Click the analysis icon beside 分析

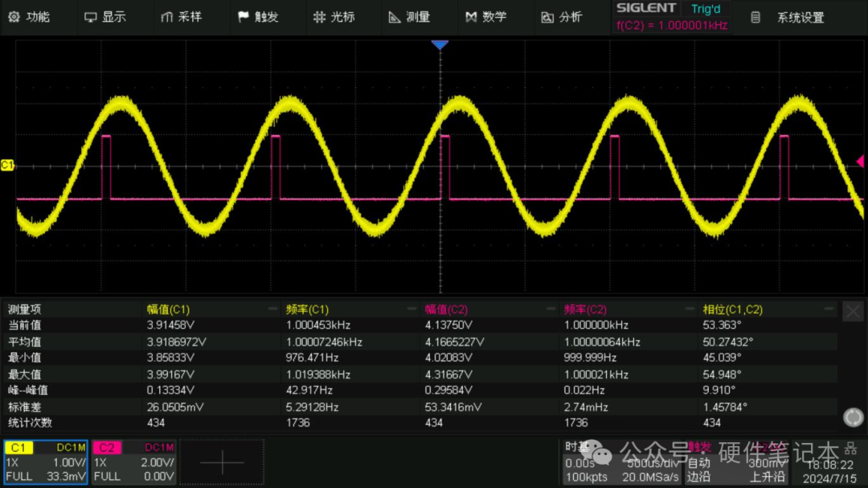tap(547, 17)
